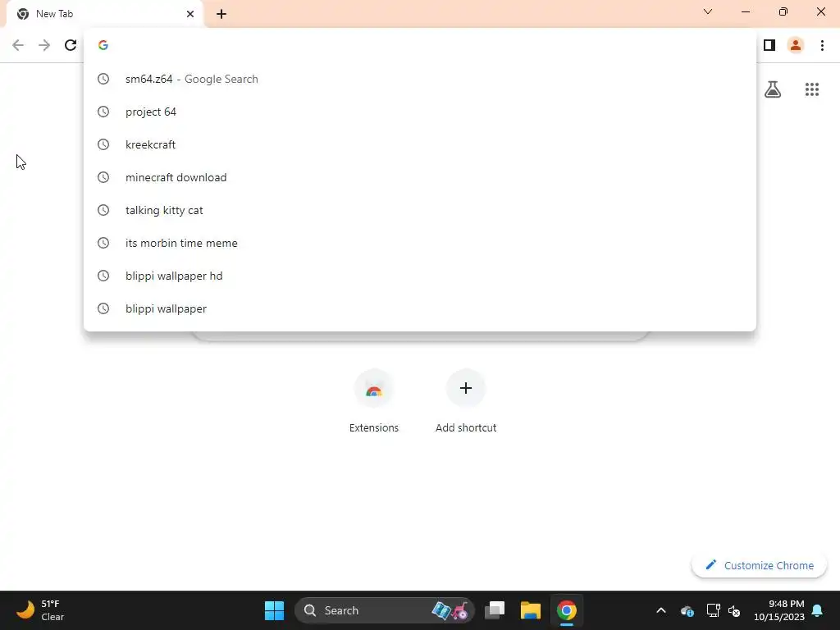Screen dimensions: 840x630
Task: Reload the current page
Action: [x=71, y=45]
